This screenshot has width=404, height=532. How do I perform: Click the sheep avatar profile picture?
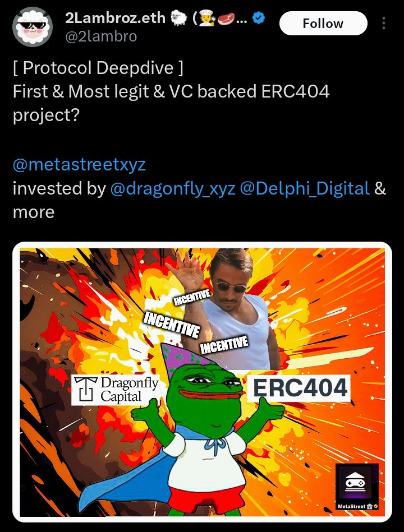(33, 27)
